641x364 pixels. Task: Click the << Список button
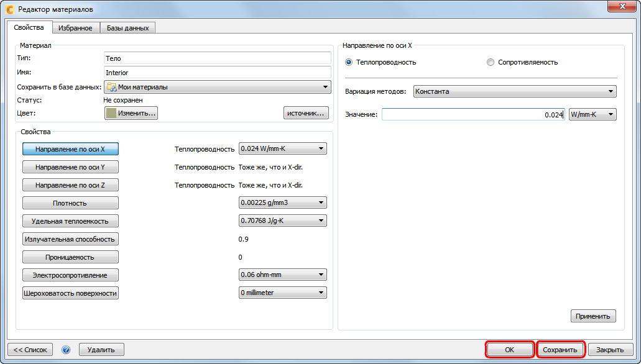pyautogui.click(x=30, y=350)
